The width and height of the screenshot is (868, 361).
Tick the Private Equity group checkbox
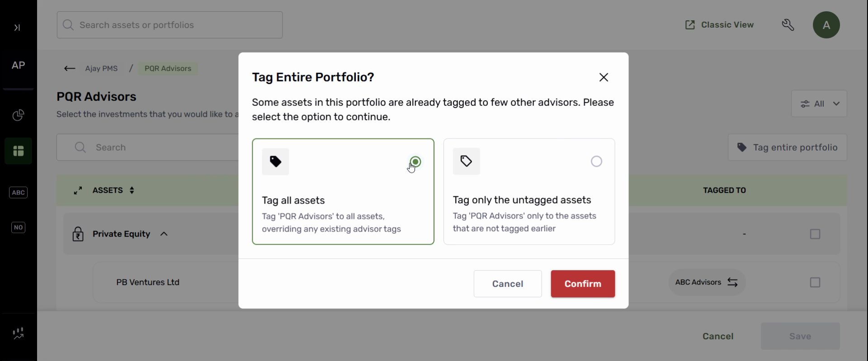click(815, 234)
